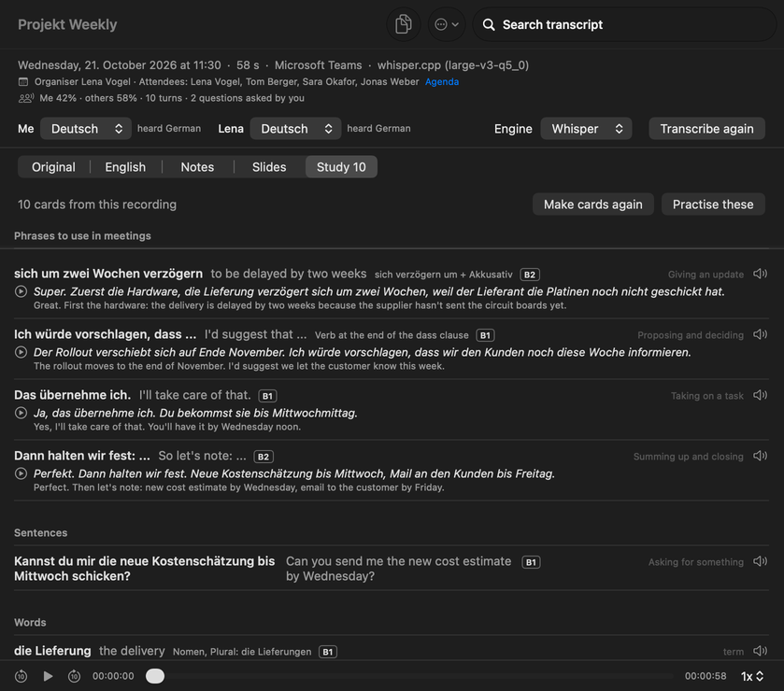
Task: Click the B2 badge on 'Dann halten wir fest'
Action: click(264, 457)
